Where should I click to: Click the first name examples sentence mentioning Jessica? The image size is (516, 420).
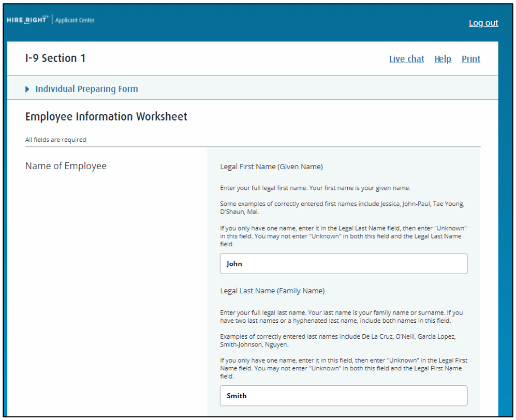tap(342, 207)
